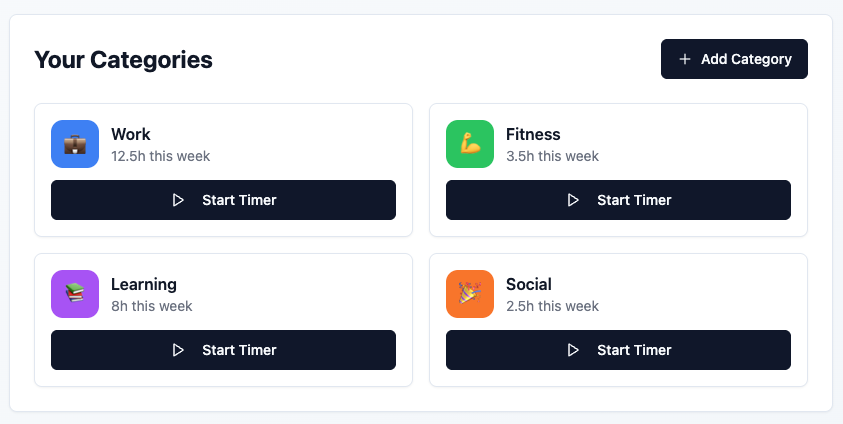Click the Your Categories heading
This screenshot has width=843, height=424.
pos(123,59)
